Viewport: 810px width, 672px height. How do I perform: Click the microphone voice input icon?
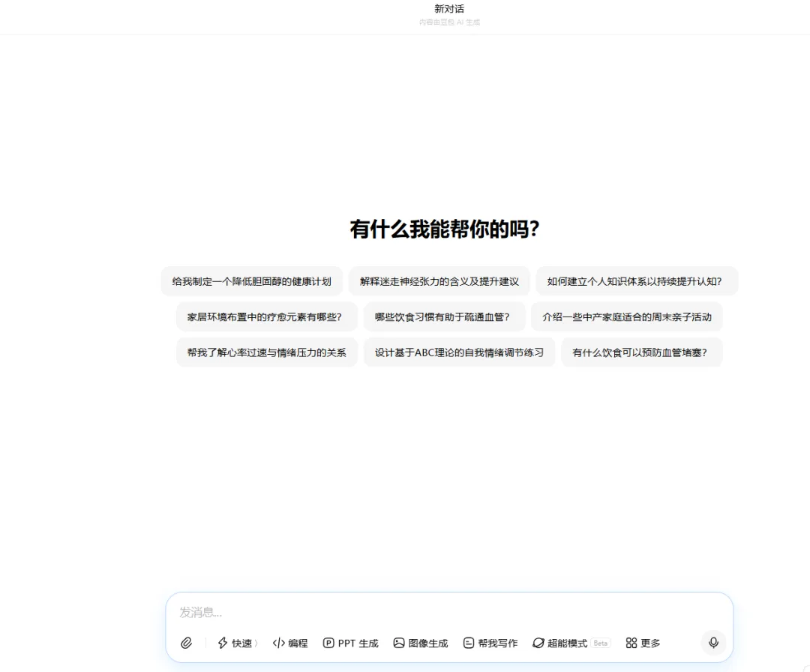[x=713, y=643]
